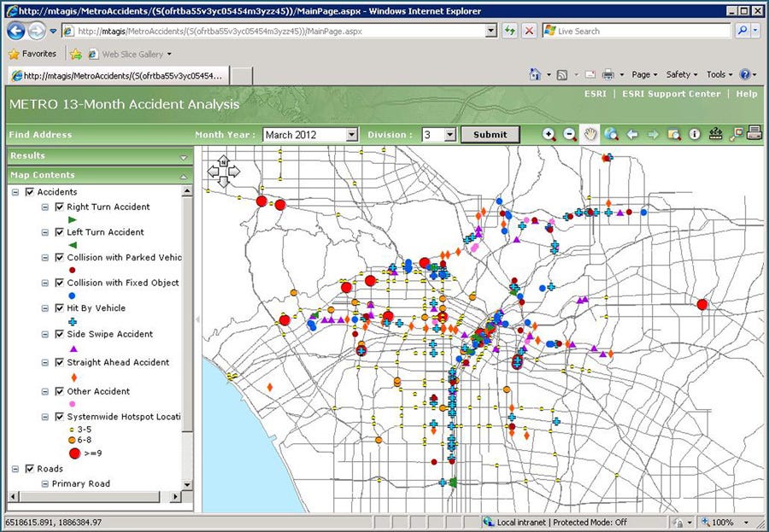Select the Zoom Out map tool
The image size is (769, 532).
point(569,134)
